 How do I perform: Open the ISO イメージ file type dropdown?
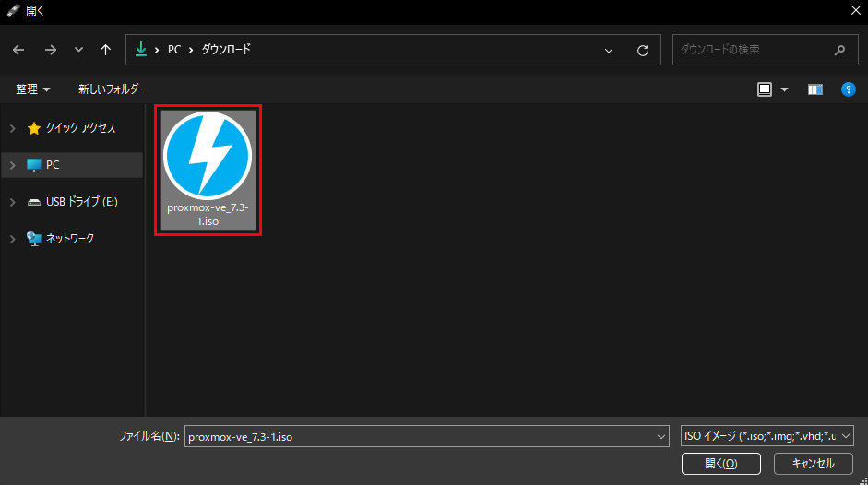767,436
